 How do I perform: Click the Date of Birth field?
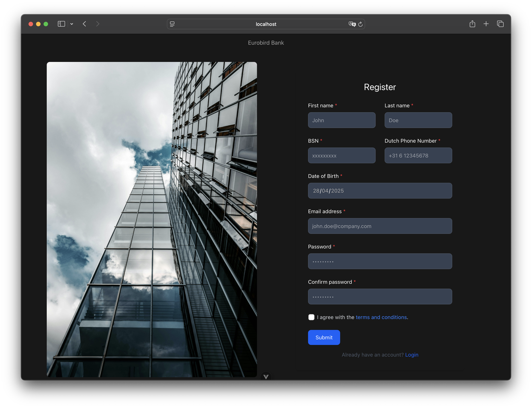(380, 190)
